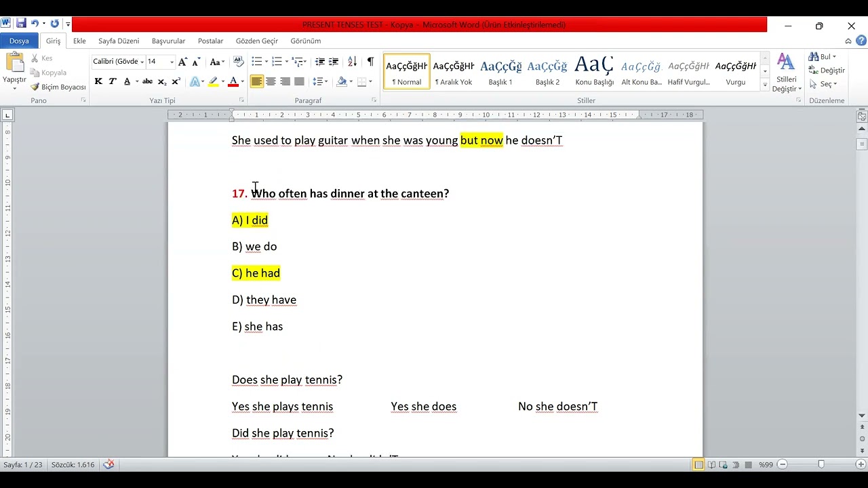Image resolution: width=868 pixels, height=488 pixels.
Task: Apply the Normal style
Action: coord(407,72)
